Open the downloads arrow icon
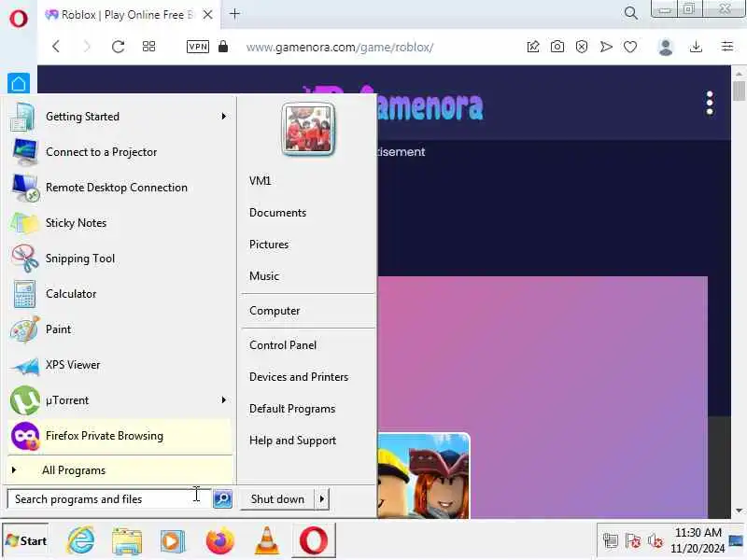Screen dimensions: 747x560 696,47
